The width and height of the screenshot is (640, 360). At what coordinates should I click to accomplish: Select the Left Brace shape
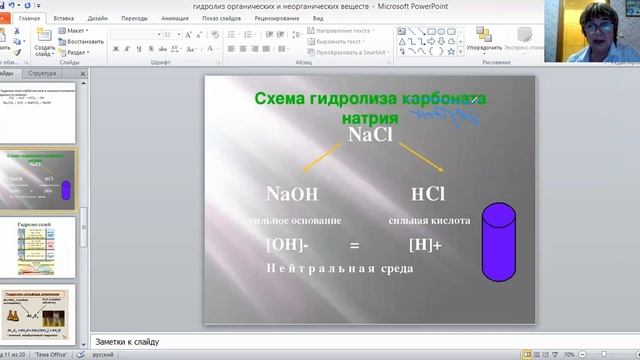431,52
